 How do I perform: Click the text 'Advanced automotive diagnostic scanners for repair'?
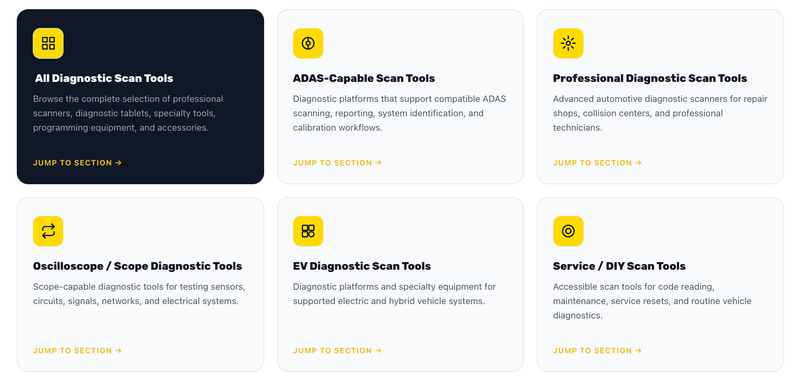point(660,99)
